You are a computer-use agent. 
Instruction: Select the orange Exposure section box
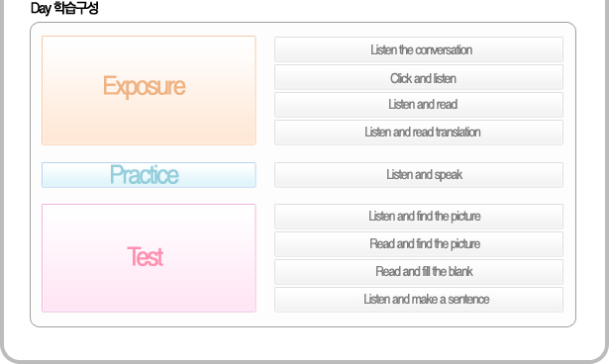pos(149,90)
